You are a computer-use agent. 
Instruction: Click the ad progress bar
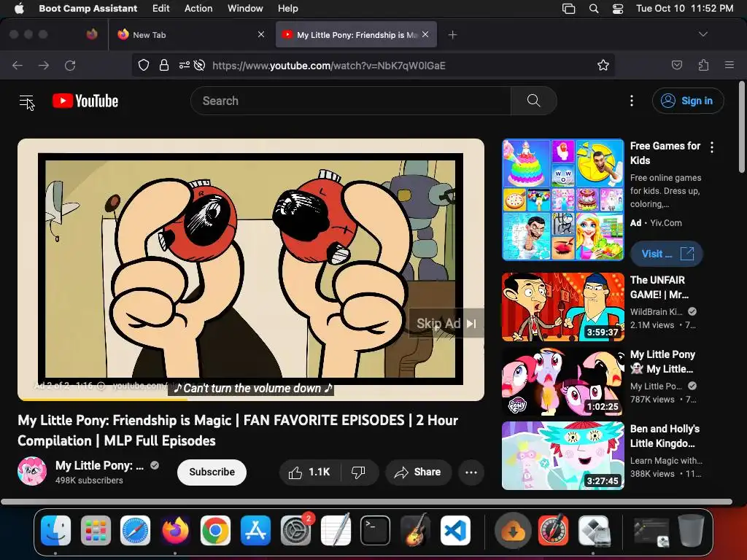[x=251, y=399]
